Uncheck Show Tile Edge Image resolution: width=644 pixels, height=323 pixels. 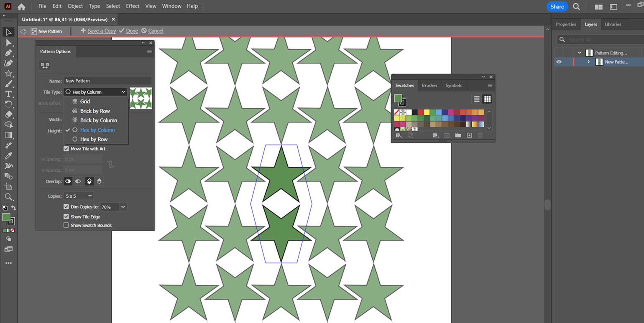click(66, 216)
